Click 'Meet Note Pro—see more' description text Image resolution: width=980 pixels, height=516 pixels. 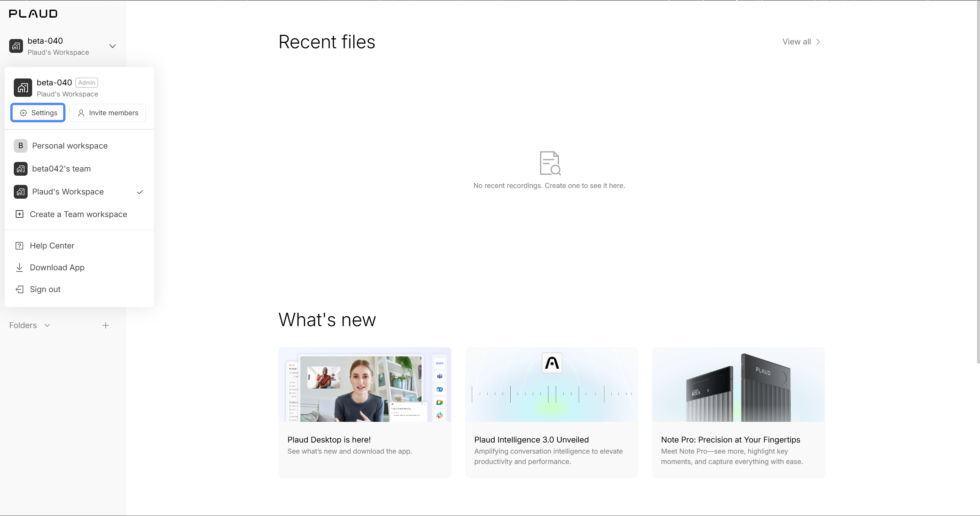pyautogui.click(x=732, y=456)
